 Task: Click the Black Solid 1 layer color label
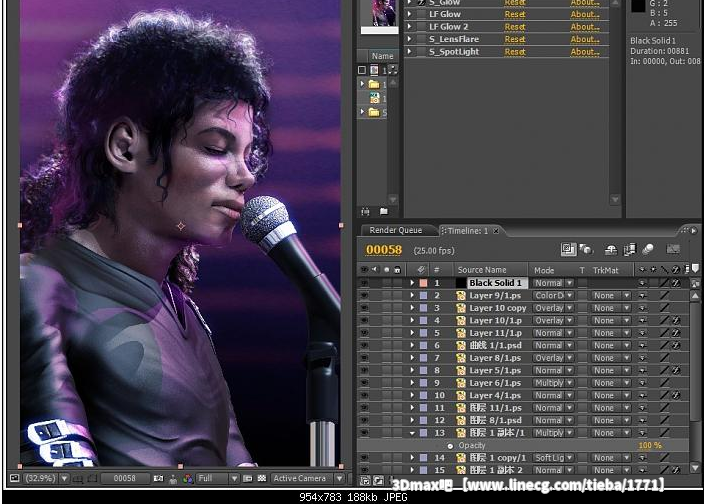[x=424, y=283]
